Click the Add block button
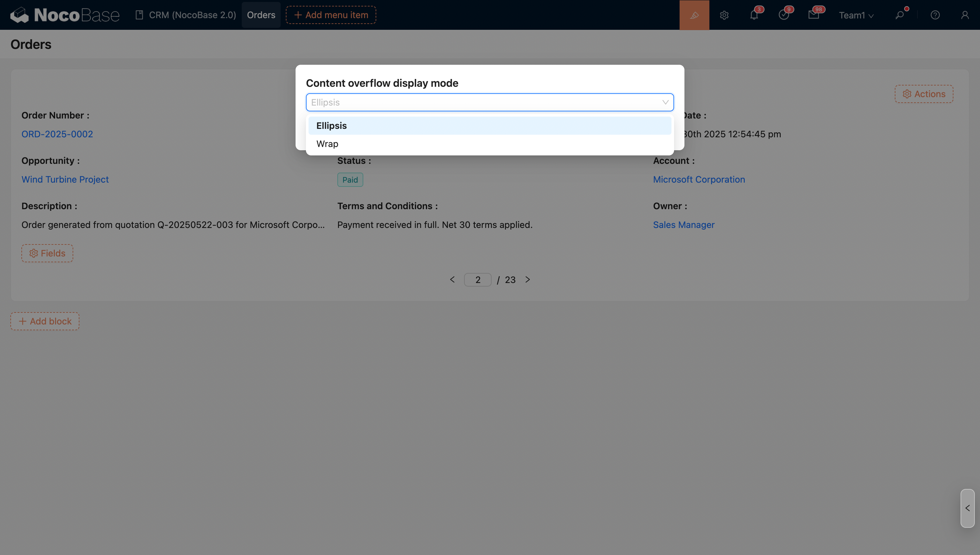 pyautogui.click(x=45, y=321)
